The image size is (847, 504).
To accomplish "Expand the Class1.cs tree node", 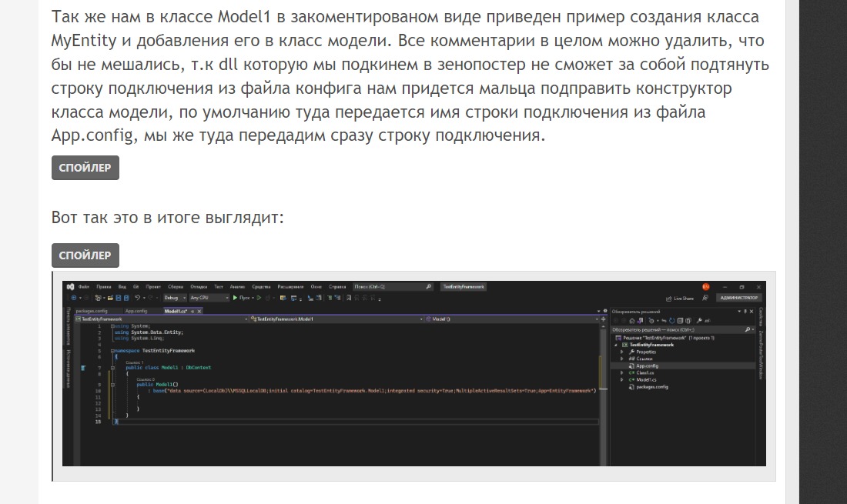I will pos(621,372).
